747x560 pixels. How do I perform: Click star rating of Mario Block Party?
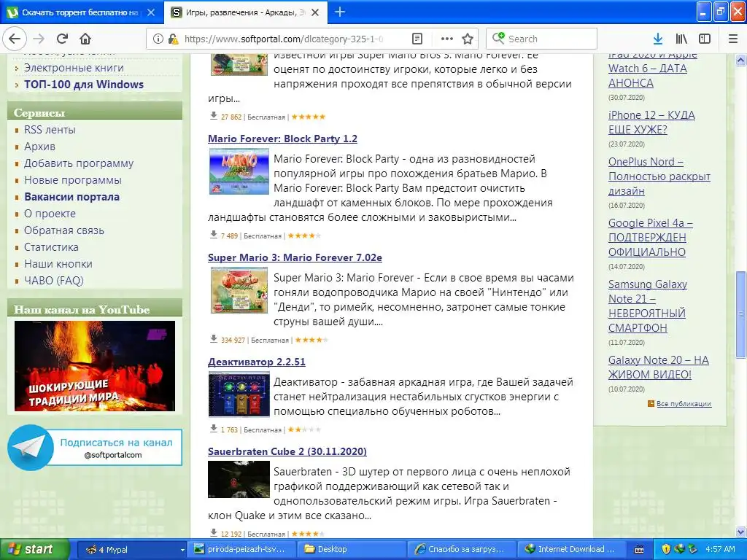click(x=304, y=236)
